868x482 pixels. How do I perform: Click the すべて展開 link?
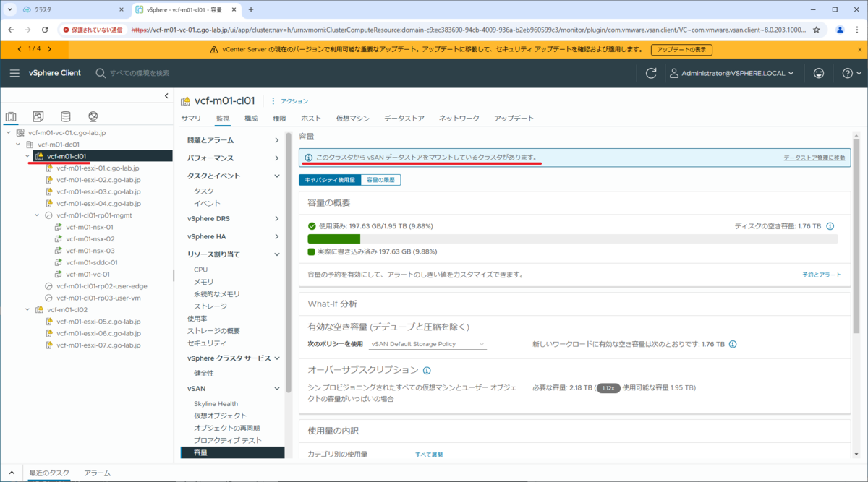click(x=429, y=455)
